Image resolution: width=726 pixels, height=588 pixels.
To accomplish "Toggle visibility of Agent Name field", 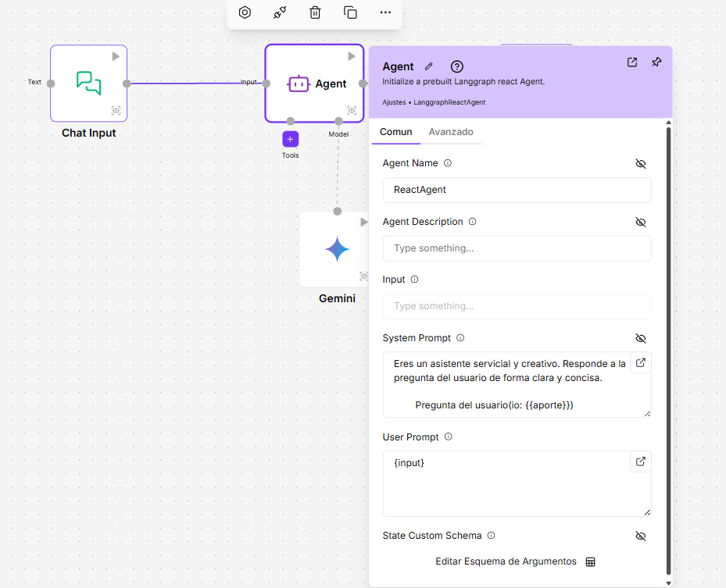I will pos(641,163).
